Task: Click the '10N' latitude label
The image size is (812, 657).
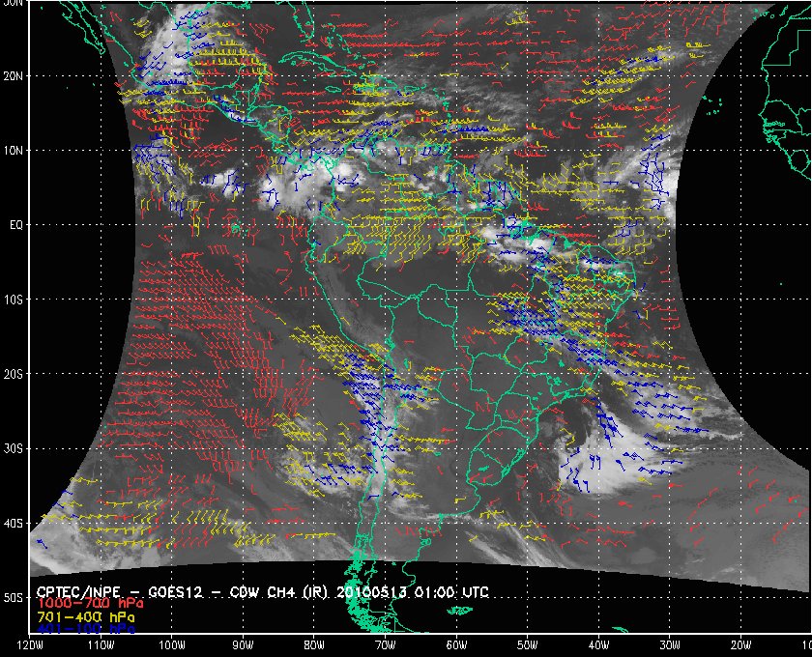Action: coord(14,150)
